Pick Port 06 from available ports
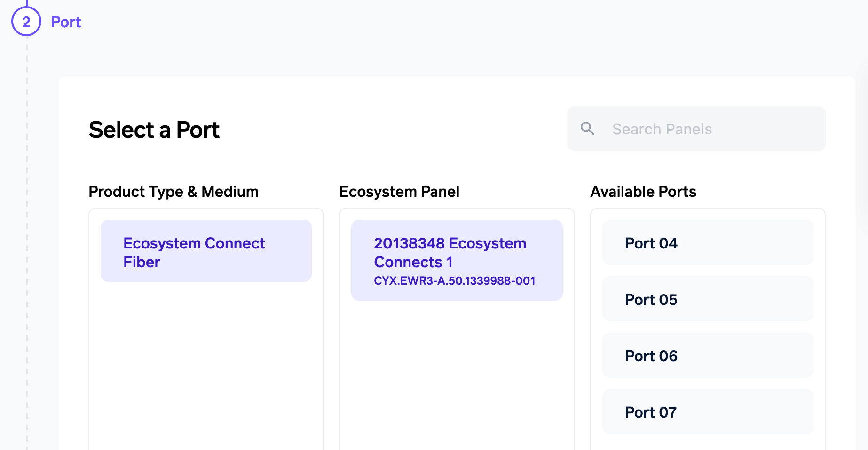The width and height of the screenshot is (868, 450). [x=707, y=356]
